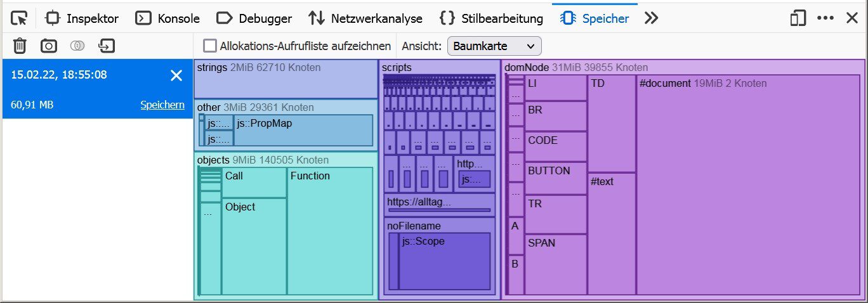Remove the 18:55:08 snapshot
Viewport: 868px width, 303px height.
coord(176,75)
